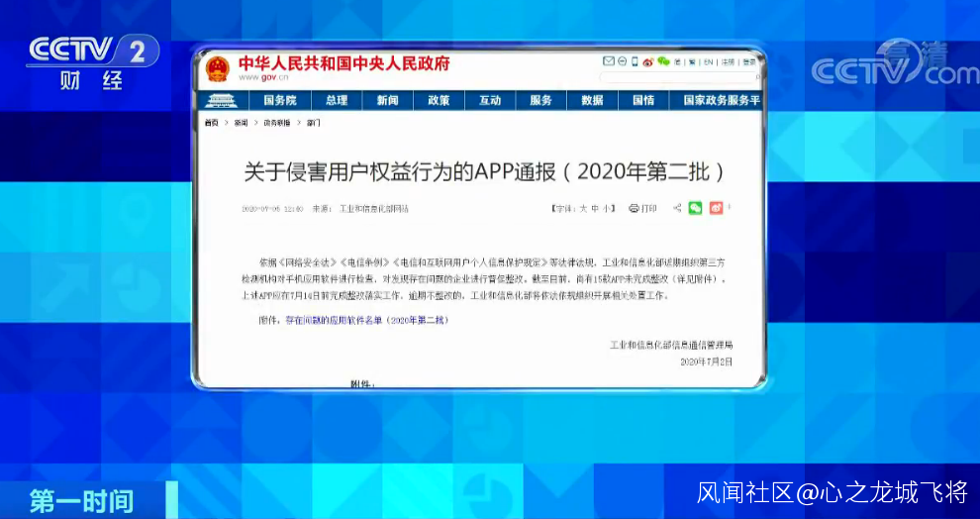
Task: Click the national emblem logo
Action: tap(218, 68)
